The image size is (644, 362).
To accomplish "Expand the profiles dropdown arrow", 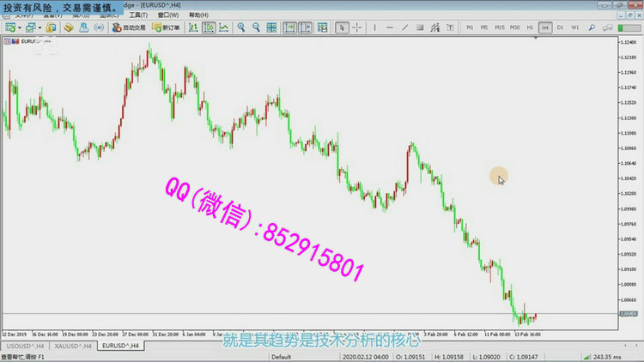I will [x=39, y=27].
